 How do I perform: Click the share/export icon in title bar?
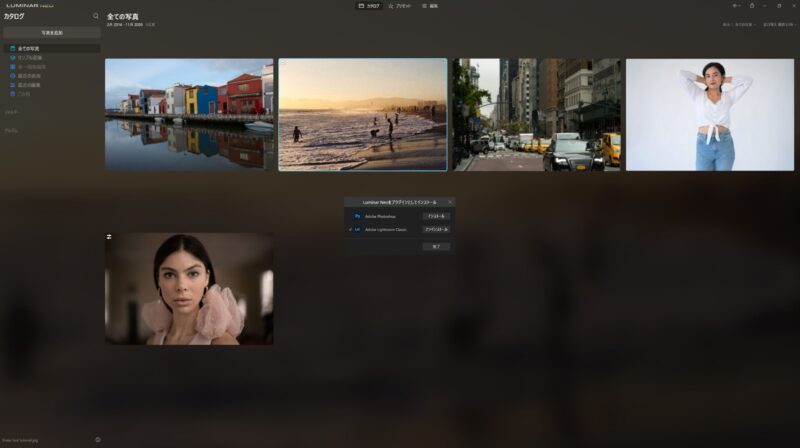click(x=751, y=5)
